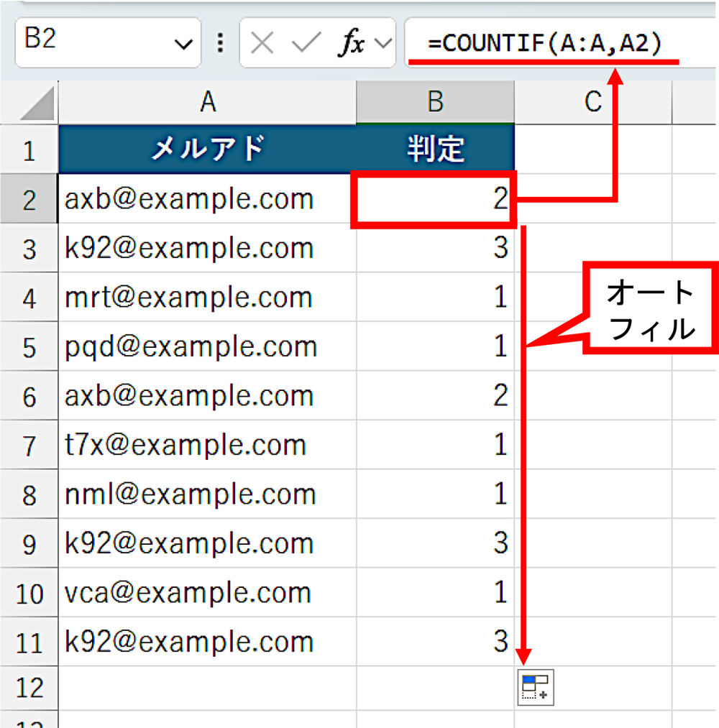Viewport: 719px width, 728px height.
Task: Select row 5 header
Action: pyautogui.click(x=29, y=346)
